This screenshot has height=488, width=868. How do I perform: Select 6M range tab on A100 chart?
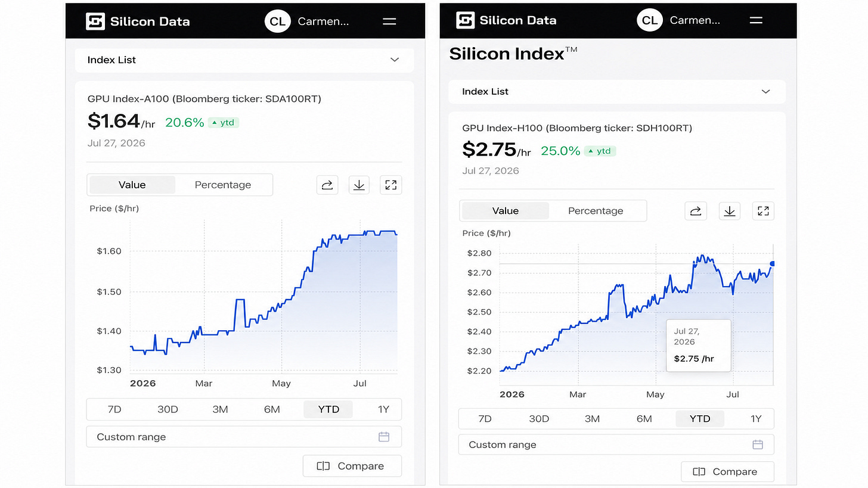point(272,409)
